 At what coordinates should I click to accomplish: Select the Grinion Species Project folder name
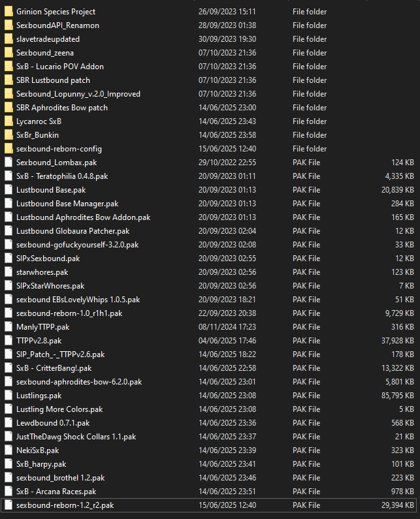click(x=56, y=12)
